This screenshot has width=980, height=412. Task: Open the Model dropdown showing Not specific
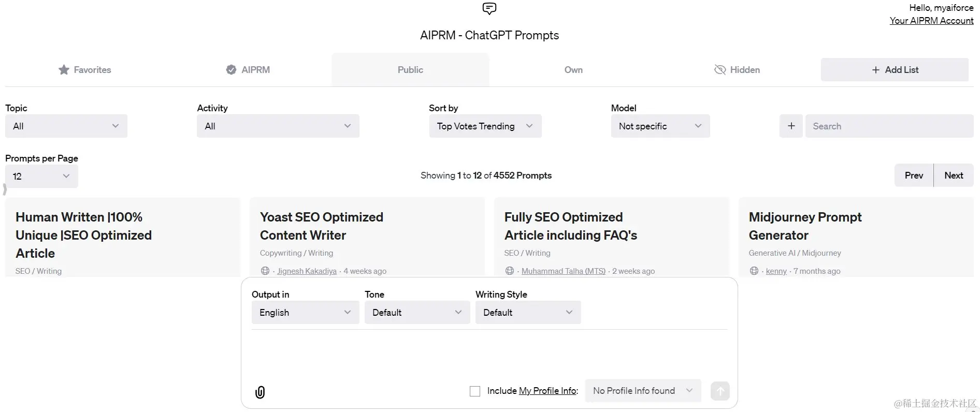pos(660,126)
